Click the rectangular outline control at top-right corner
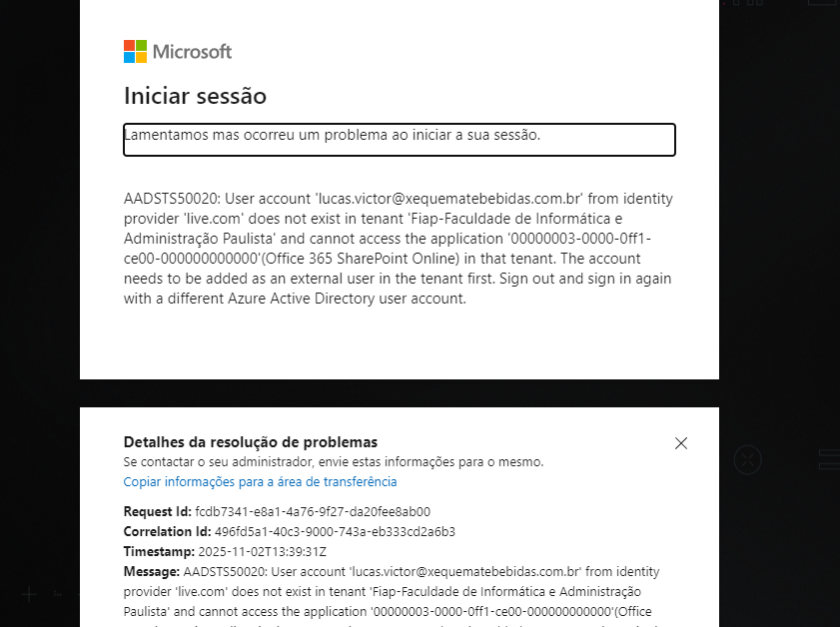The image size is (840, 627). click(x=822, y=4)
